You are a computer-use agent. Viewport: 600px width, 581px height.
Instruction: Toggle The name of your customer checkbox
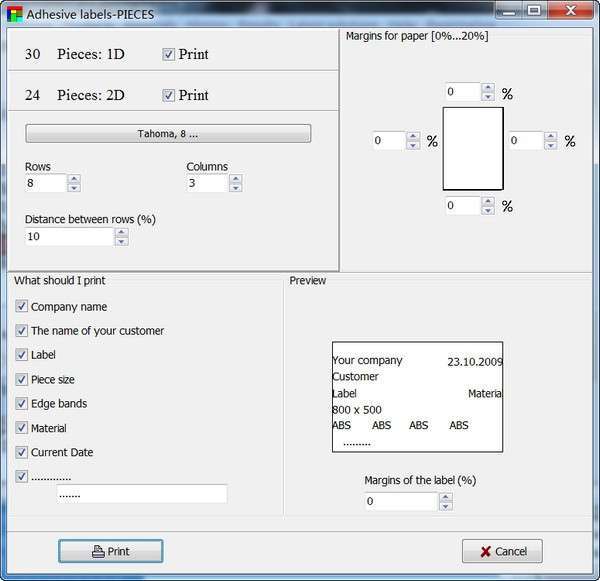(x=21, y=330)
